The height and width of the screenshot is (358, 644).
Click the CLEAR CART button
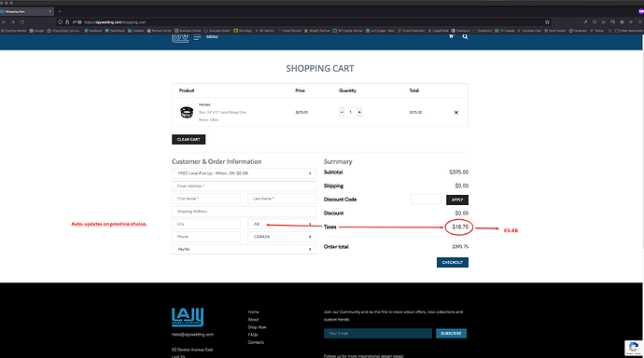(189, 140)
